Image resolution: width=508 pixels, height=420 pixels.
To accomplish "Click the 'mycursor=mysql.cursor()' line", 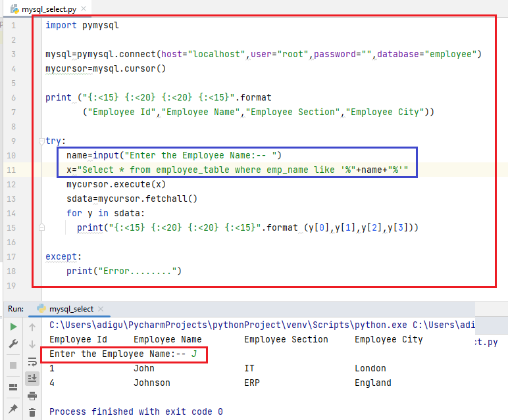I will tap(106, 68).
